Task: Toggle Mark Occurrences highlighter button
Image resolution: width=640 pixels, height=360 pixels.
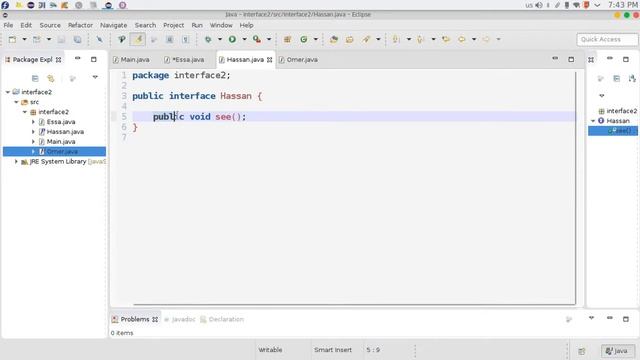Action: click(138, 39)
